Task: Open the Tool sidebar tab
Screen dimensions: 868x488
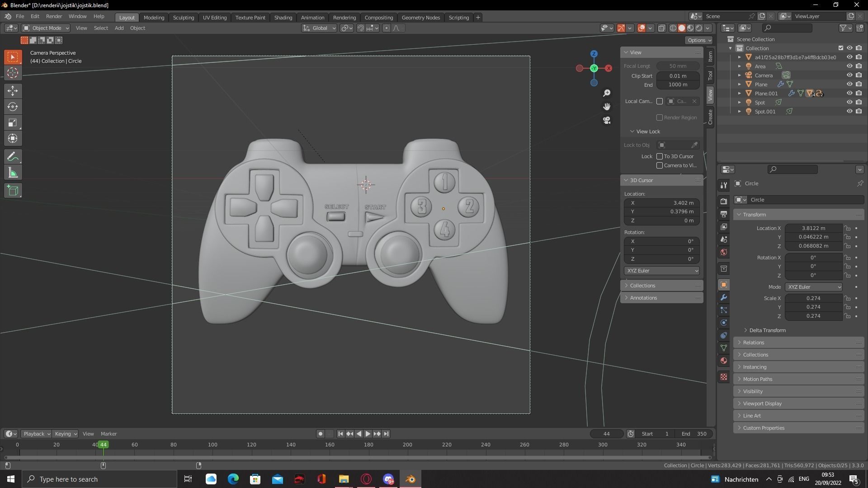Action: pyautogui.click(x=710, y=75)
